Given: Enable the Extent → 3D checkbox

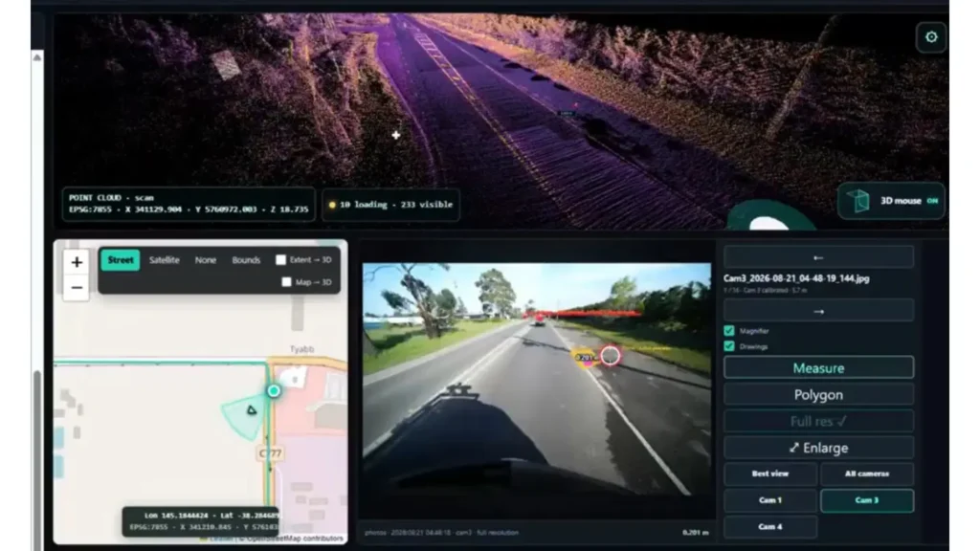Looking at the screenshot, I should [x=281, y=260].
